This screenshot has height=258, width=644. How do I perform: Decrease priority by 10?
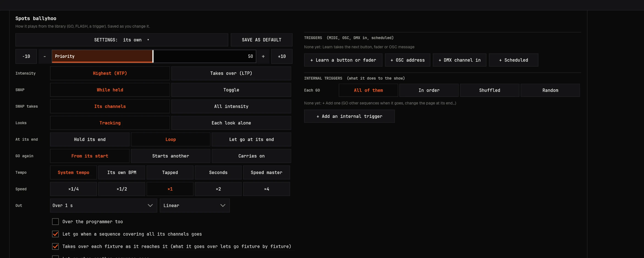(x=26, y=56)
